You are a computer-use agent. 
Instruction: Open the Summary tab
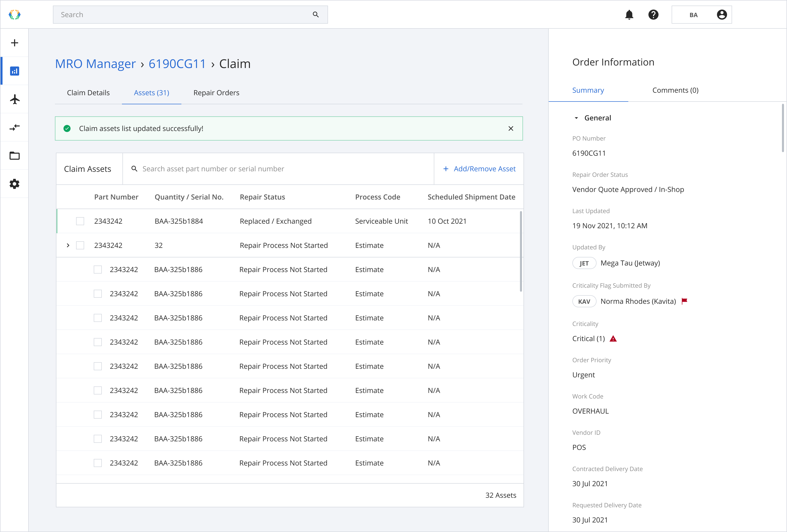click(x=588, y=90)
